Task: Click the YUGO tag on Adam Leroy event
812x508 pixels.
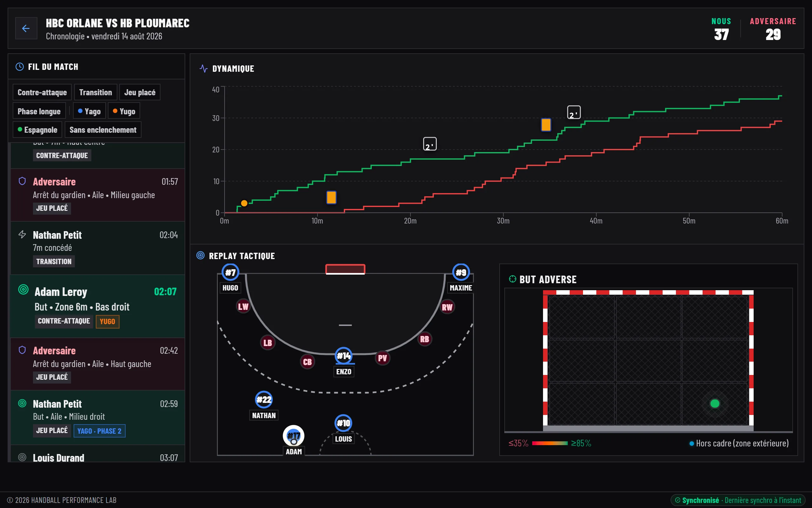Action: [x=108, y=321]
